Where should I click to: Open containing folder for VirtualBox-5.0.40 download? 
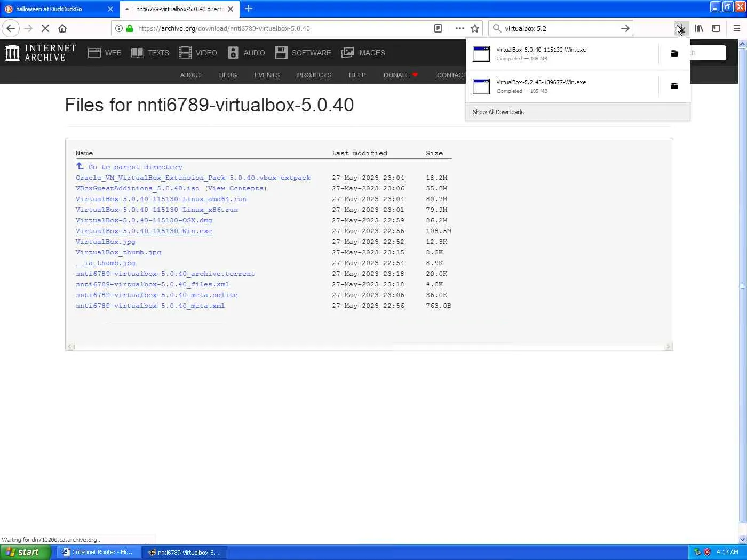coord(674,53)
